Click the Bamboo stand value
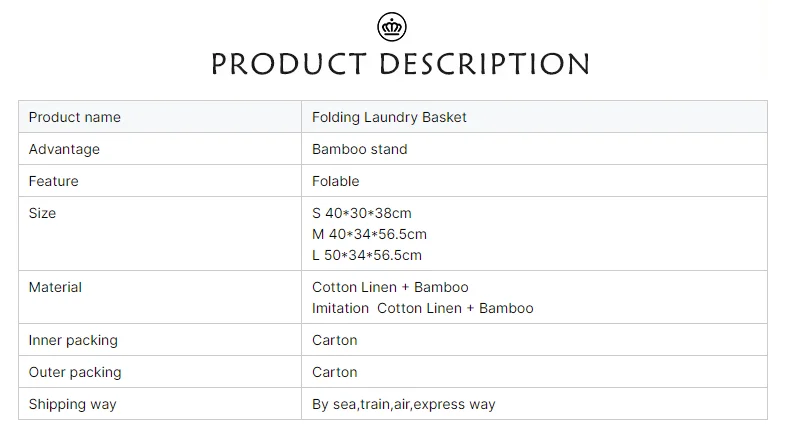The image size is (787, 432). [x=360, y=149]
